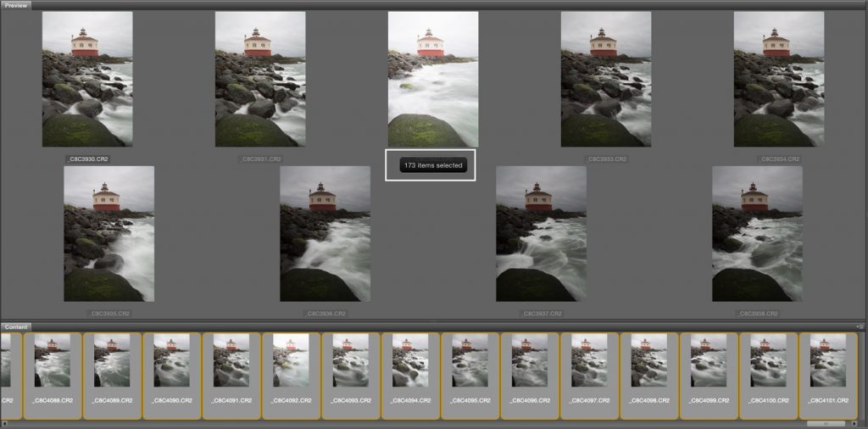Click preview image _C8C3938.CR2

(x=757, y=234)
